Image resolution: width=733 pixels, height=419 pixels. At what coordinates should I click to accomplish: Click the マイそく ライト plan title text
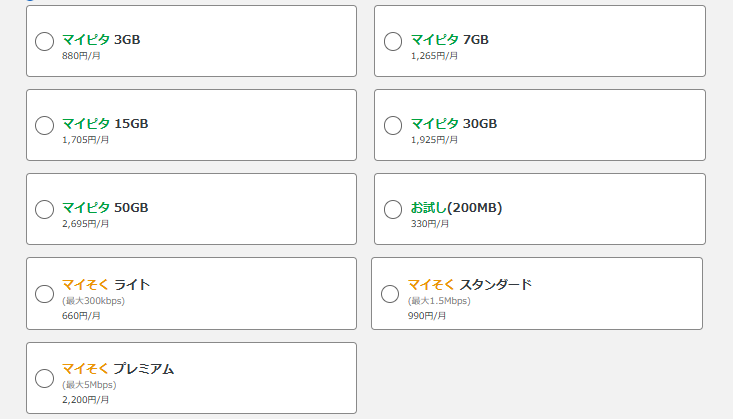click(106, 284)
